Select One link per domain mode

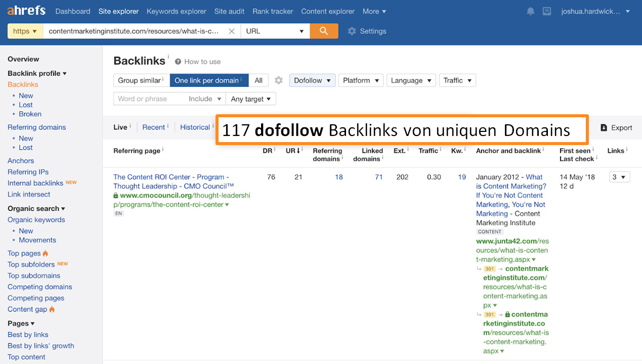click(208, 80)
